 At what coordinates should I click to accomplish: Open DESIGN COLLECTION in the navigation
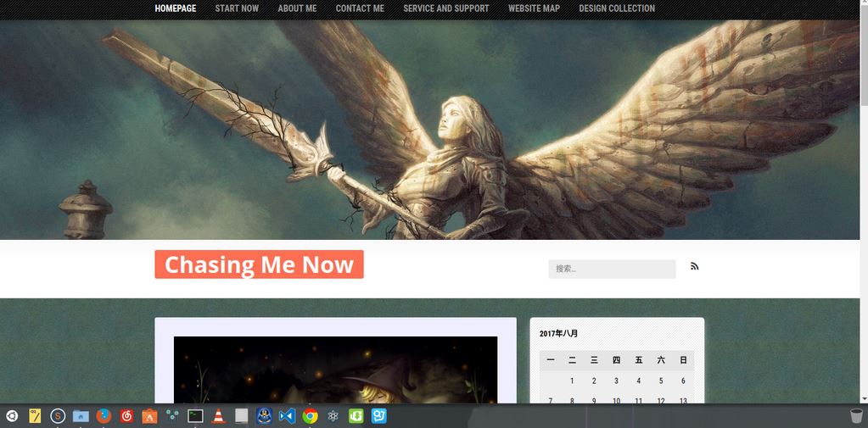(617, 8)
